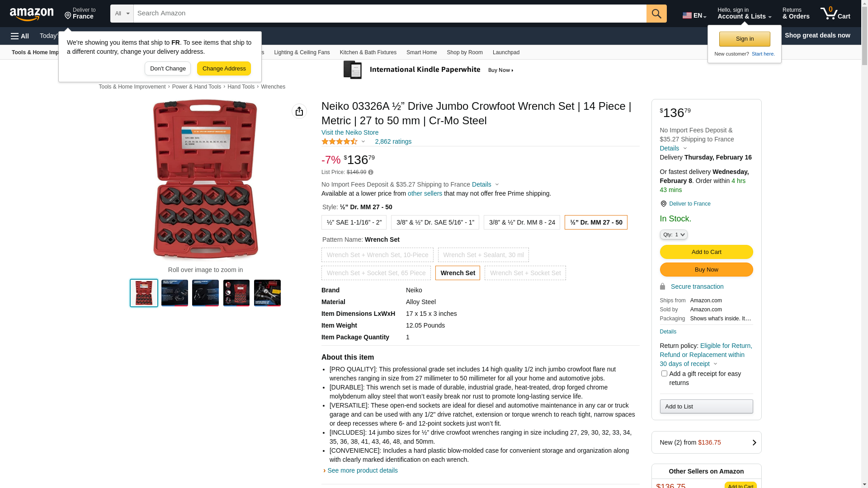This screenshot has height=488, width=868.
Task: Click the share icon beside product image
Action: (x=299, y=111)
